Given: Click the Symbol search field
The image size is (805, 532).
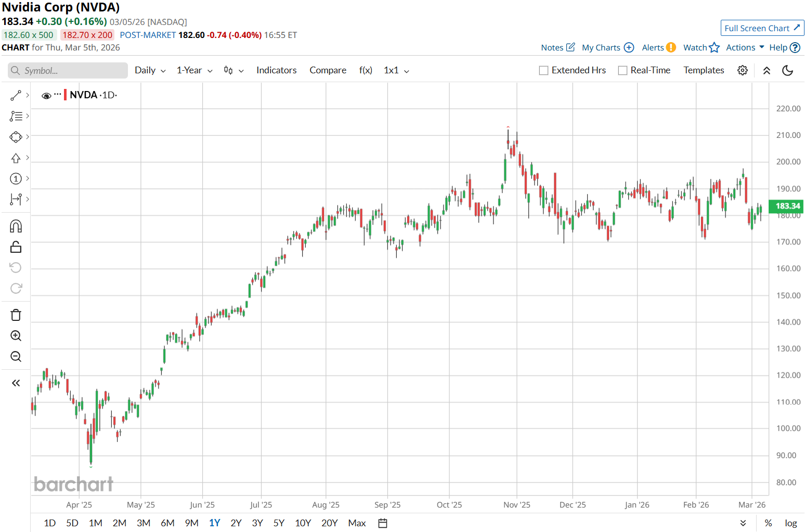Looking at the screenshot, I should (x=68, y=70).
